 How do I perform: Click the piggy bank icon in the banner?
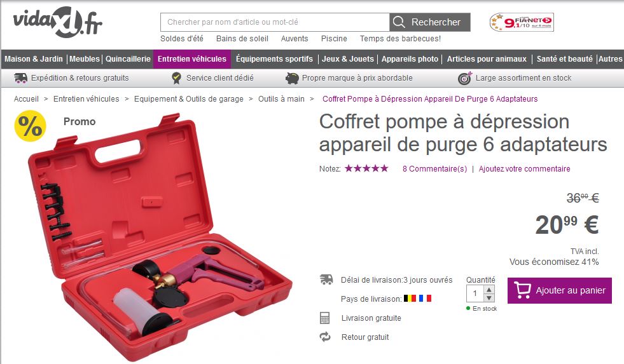click(292, 78)
